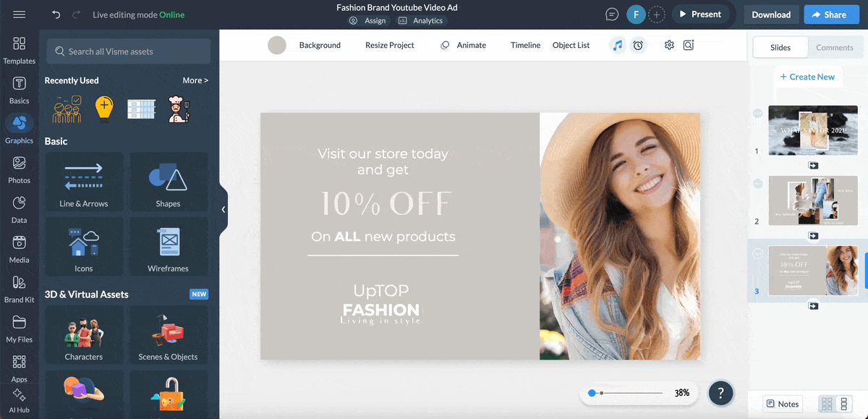Expand More recently used graphics
The width and height of the screenshot is (868, 419).
(x=195, y=80)
